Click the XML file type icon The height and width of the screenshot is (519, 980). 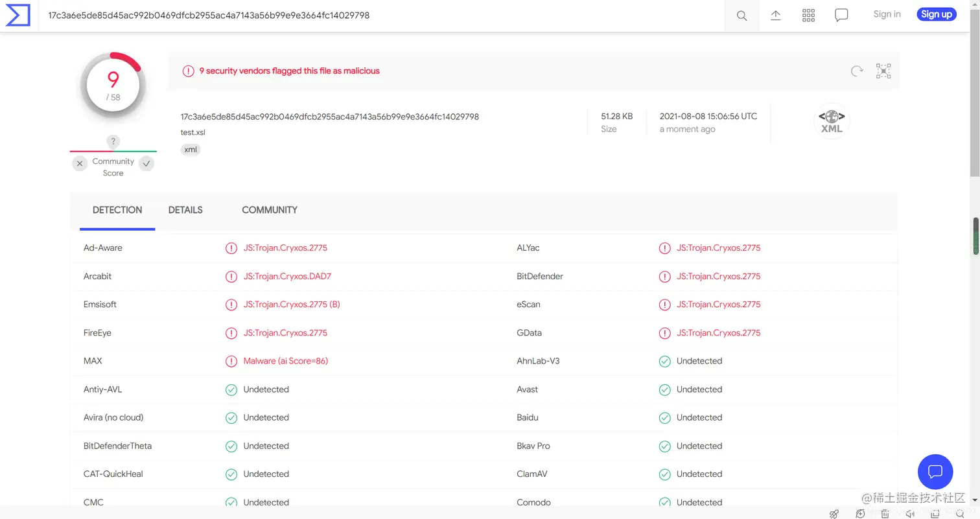click(x=832, y=121)
